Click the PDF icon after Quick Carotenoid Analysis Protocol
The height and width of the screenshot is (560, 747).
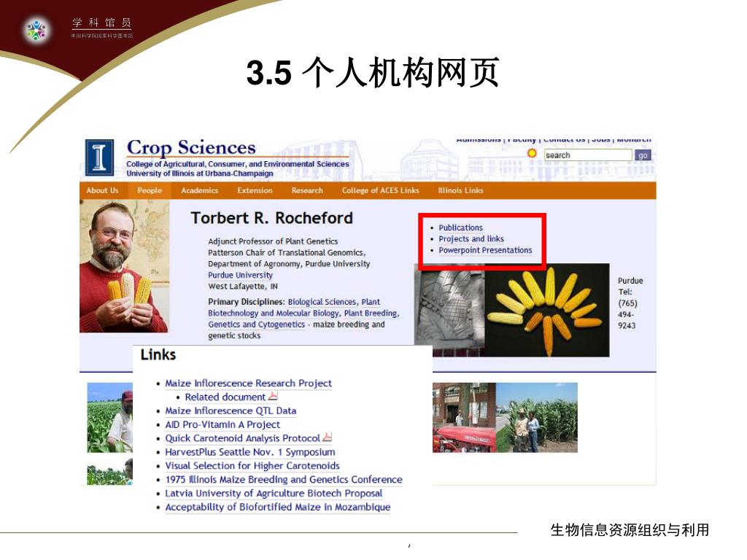click(x=328, y=437)
